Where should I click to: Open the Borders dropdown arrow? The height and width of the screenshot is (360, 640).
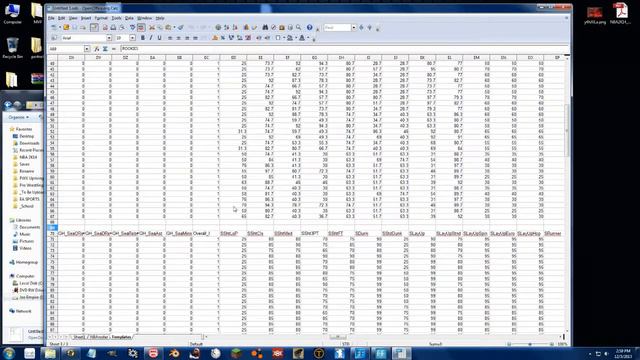coord(284,38)
